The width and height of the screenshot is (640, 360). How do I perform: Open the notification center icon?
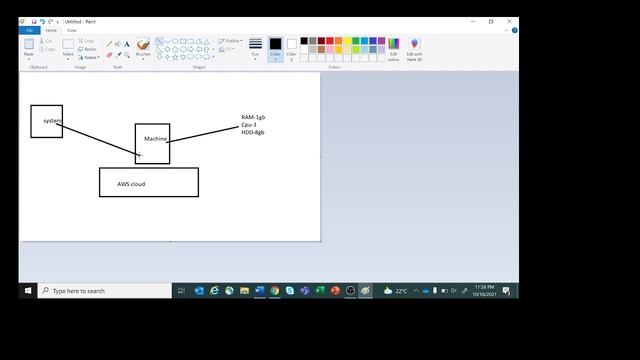[507, 291]
